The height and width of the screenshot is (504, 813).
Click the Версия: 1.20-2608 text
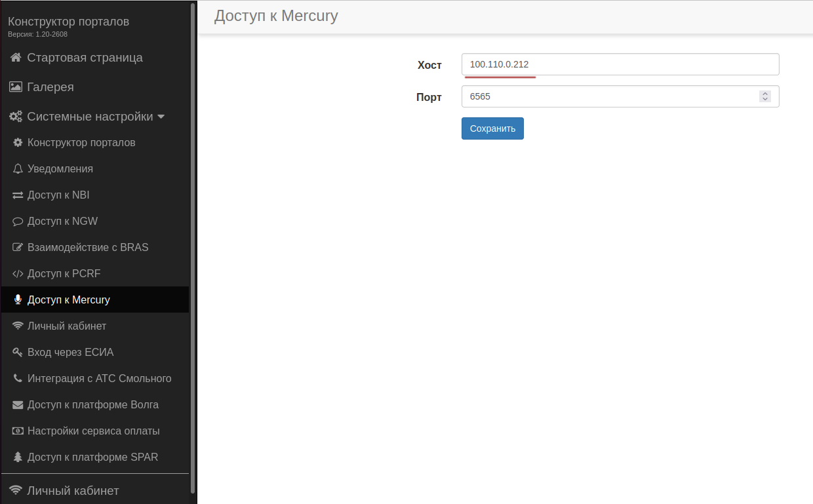click(37, 34)
